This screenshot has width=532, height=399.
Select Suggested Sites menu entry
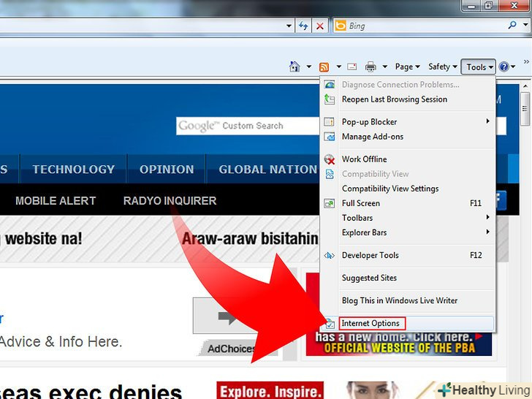[407, 278]
